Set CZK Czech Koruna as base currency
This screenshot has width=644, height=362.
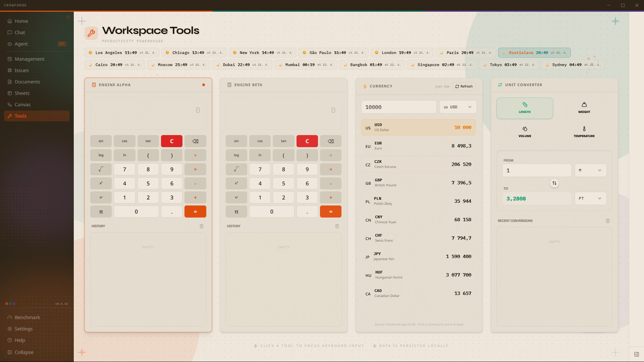tap(418, 164)
